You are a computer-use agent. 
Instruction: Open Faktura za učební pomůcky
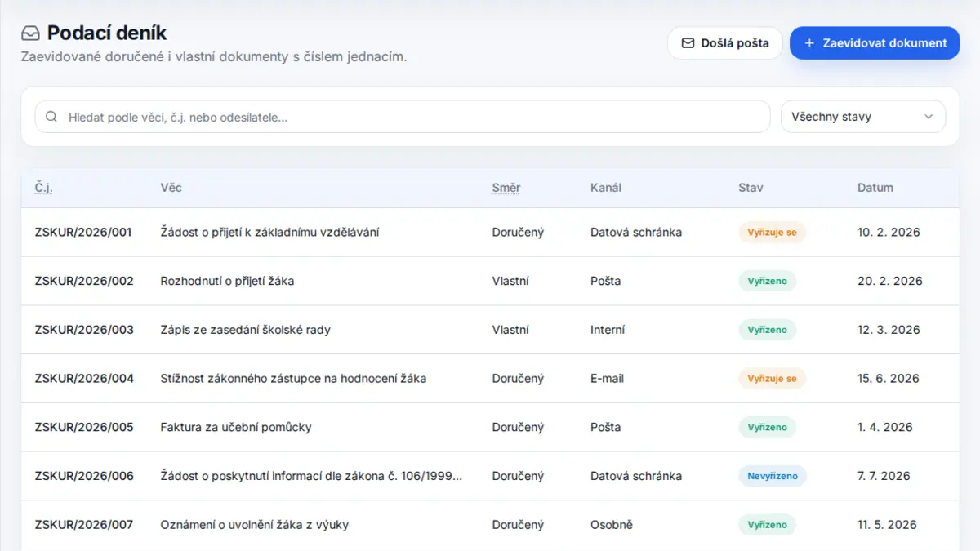pos(236,427)
